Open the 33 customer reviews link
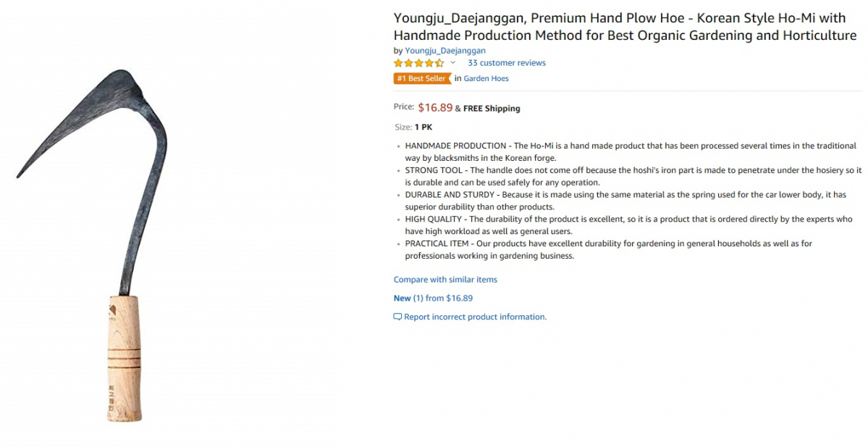 pos(507,63)
